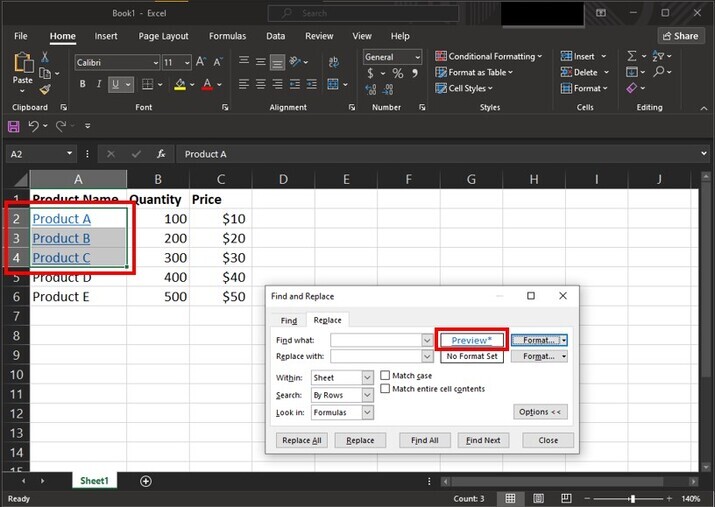The width and height of the screenshot is (715, 507).
Task: Switch to the Find tab in dialog
Action: [288, 321]
